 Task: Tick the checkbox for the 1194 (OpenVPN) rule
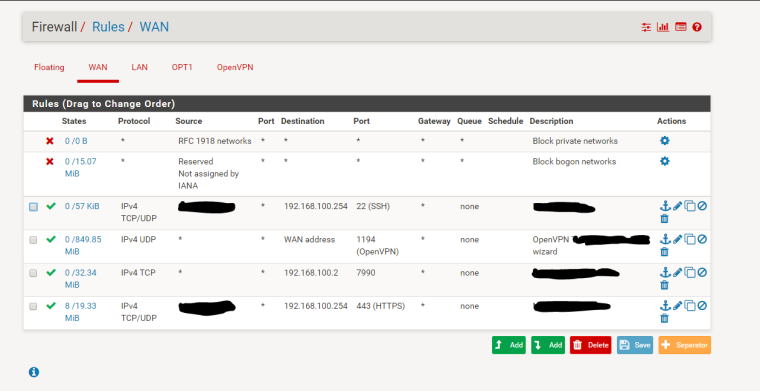click(x=33, y=240)
